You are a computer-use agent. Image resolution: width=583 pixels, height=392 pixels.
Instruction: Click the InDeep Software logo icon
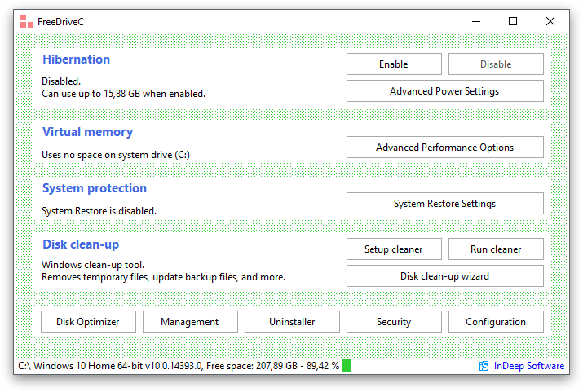coord(484,366)
